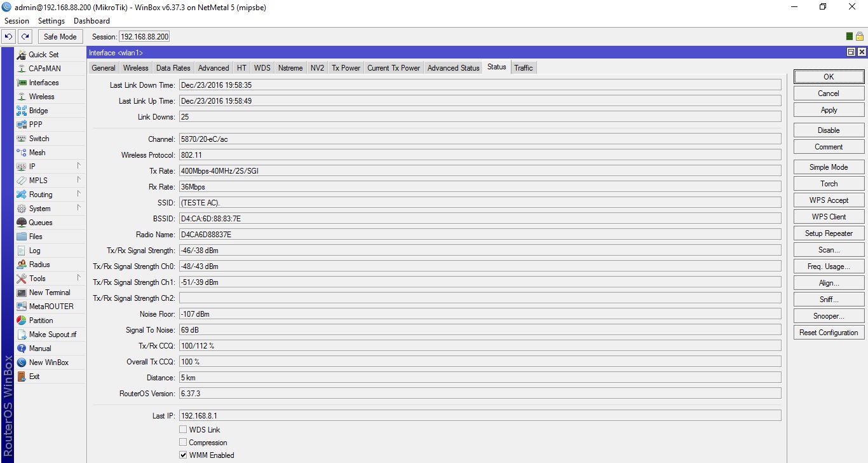Image resolution: width=868 pixels, height=463 pixels.
Task: Open CAPsMAN icon in sidebar
Action: 22,69
